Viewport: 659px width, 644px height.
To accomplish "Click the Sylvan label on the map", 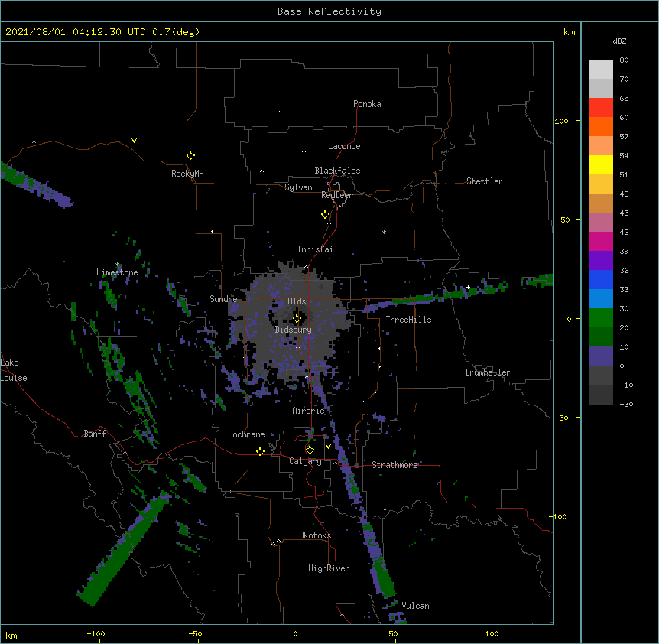I will pos(298,187).
